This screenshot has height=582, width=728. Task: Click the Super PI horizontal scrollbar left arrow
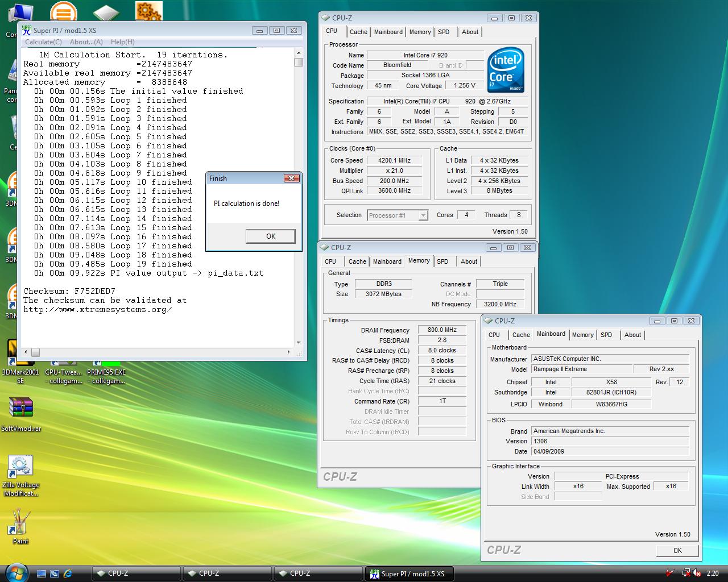click(26, 352)
